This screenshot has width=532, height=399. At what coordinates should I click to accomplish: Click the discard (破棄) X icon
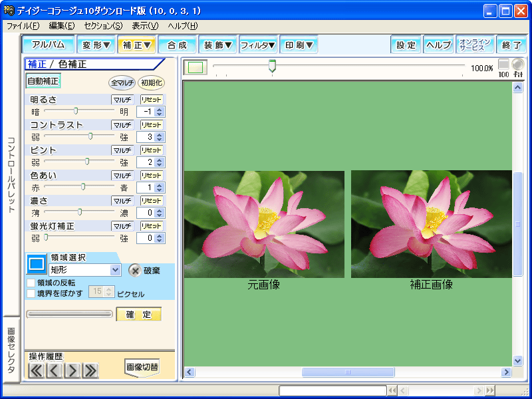(x=135, y=271)
